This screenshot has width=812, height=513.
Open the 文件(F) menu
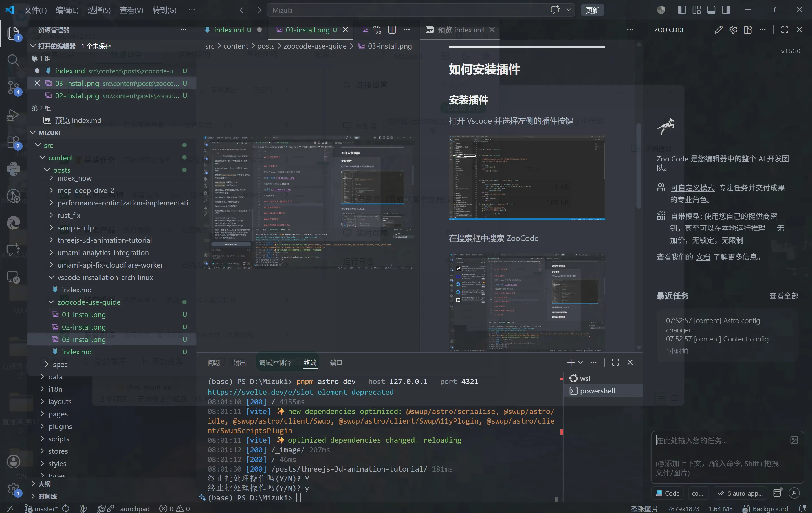(36, 10)
